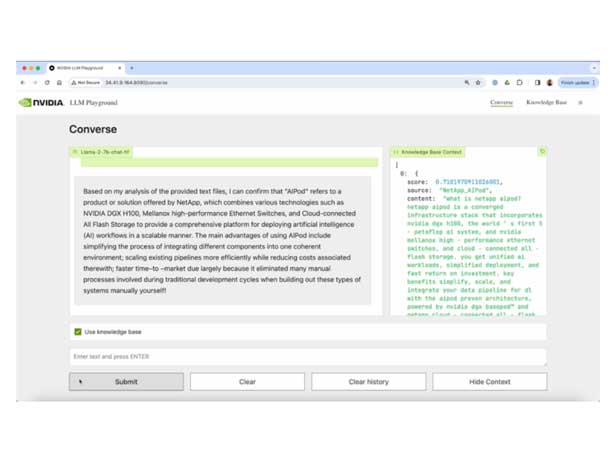
Task: Click the refresh icon on Knowledge Base Context panel
Action: click(542, 152)
